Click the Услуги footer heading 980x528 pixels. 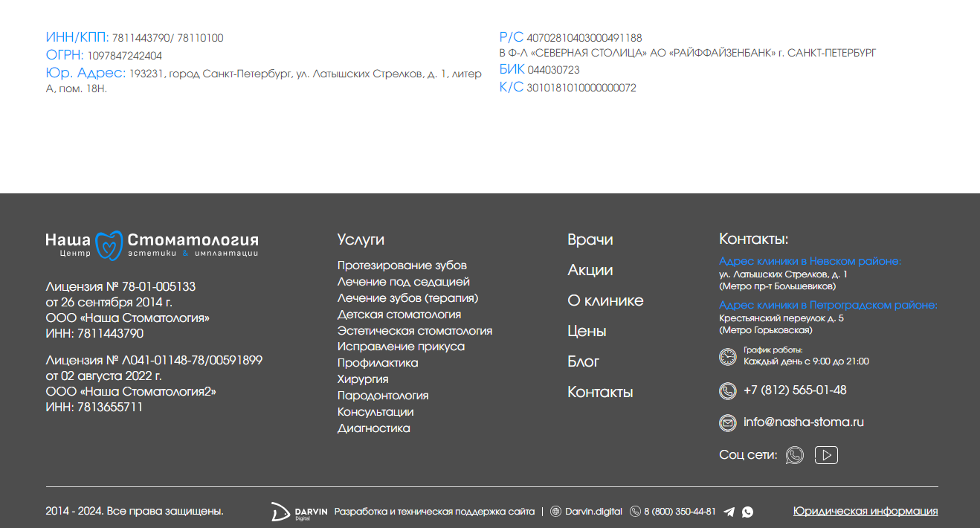pos(361,239)
